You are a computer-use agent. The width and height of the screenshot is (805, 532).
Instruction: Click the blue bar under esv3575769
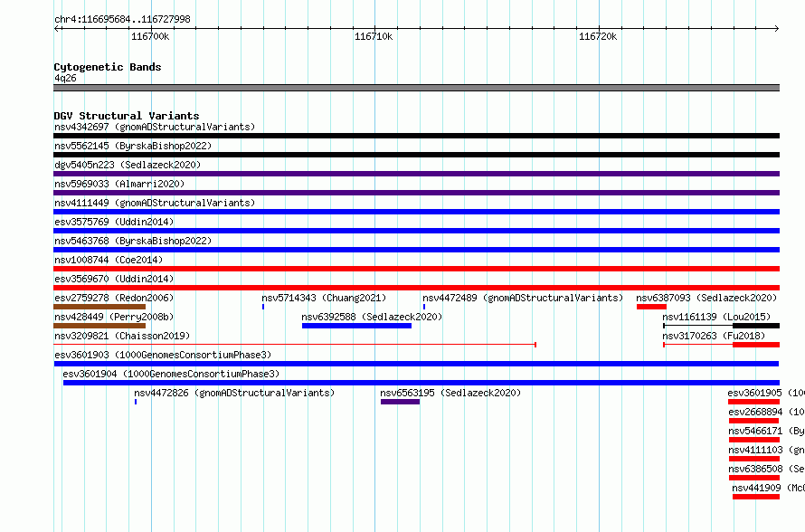(x=416, y=231)
